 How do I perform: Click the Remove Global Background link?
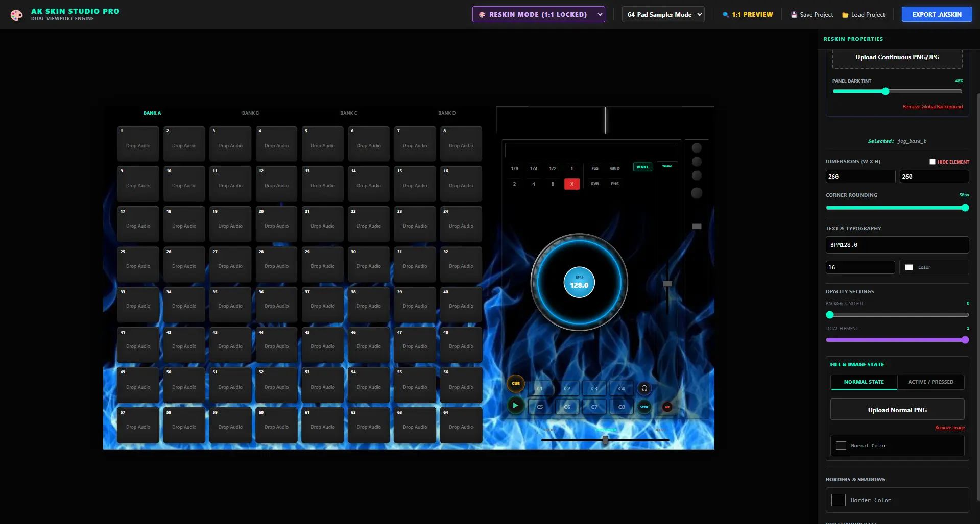point(933,107)
